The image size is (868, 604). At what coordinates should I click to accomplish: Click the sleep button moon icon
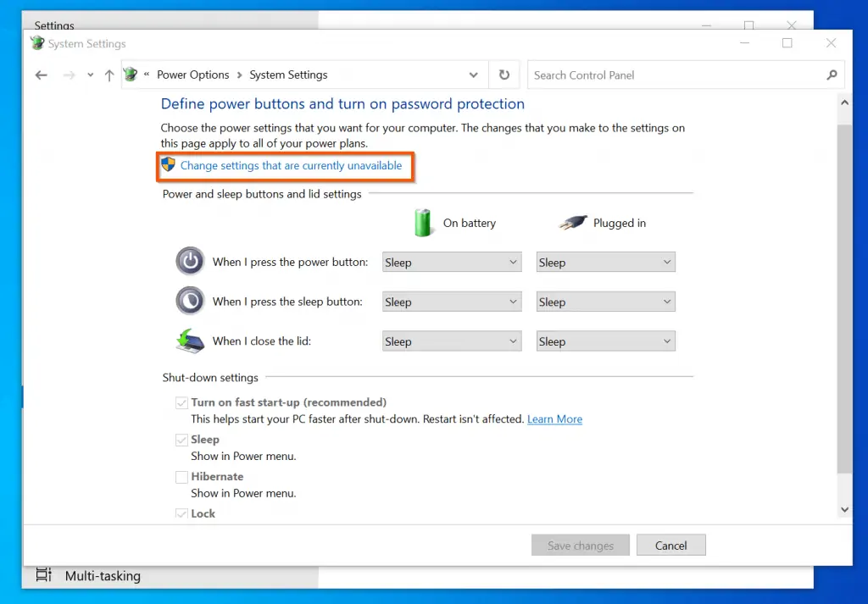(190, 302)
